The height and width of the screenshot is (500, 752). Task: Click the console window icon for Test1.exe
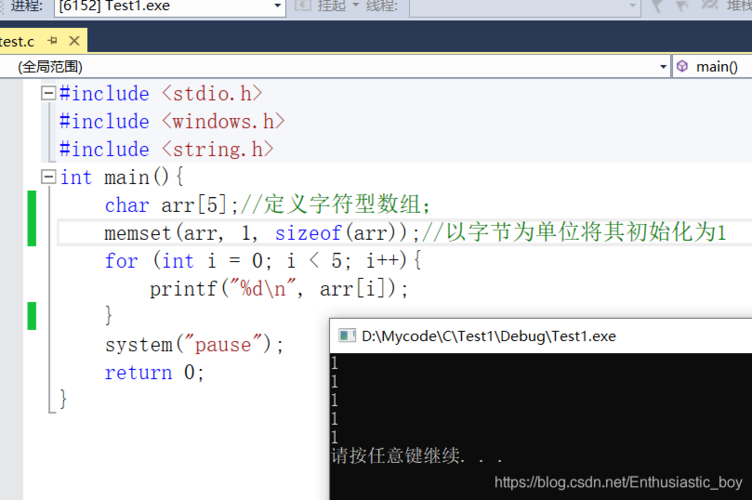[x=347, y=336]
